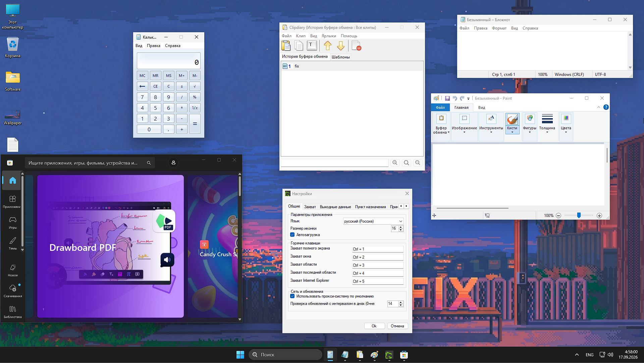The height and width of the screenshot is (363, 644).
Task: Click the profile account icon in Store
Action: click(173, 163)
